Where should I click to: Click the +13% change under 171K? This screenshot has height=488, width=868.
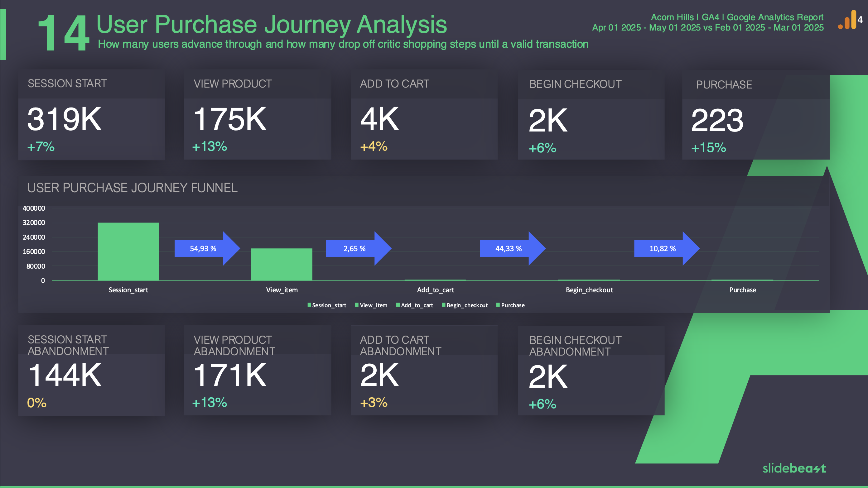[209, 402]
